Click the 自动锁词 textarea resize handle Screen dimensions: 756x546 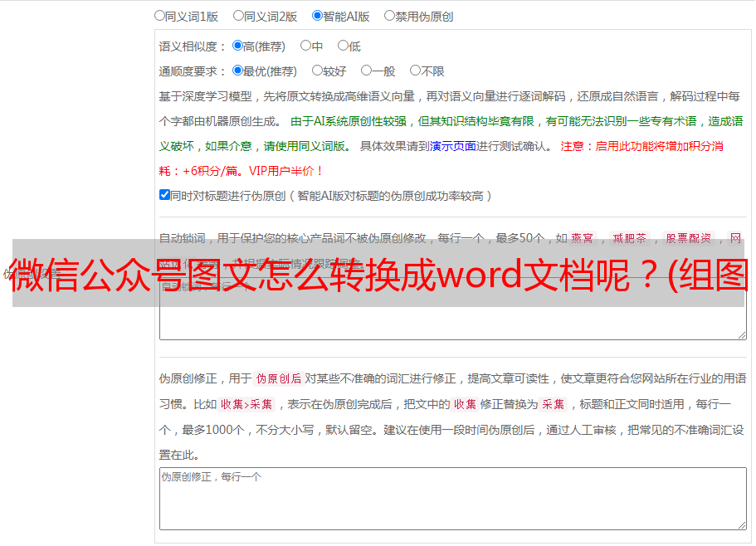[x=741, y=334]
